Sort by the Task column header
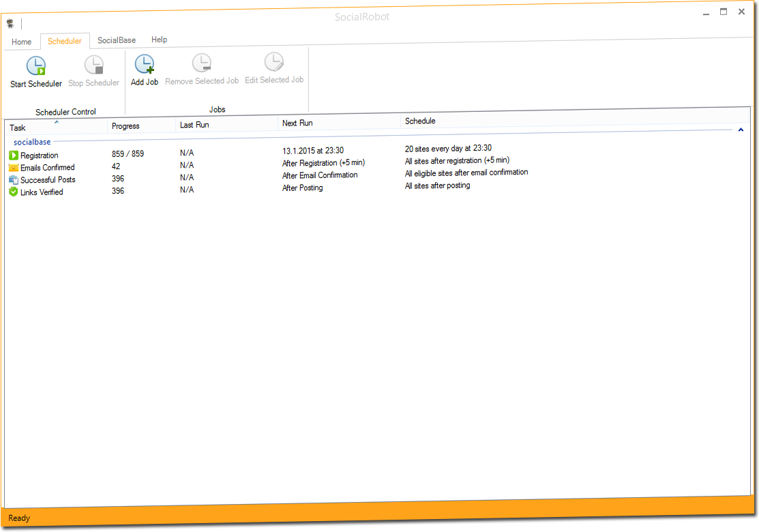Image resolution: width=759 pixels, height=532 pixels. point(56,128)
